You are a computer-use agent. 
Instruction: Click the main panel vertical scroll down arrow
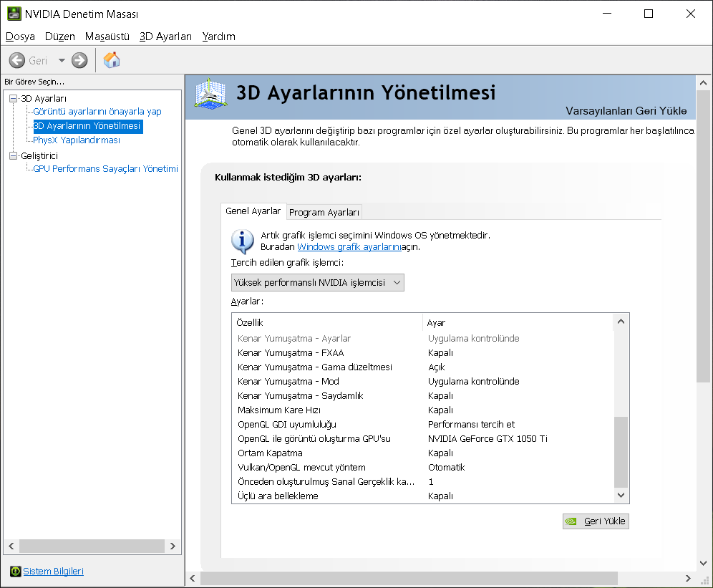click(x=703, y=564)
